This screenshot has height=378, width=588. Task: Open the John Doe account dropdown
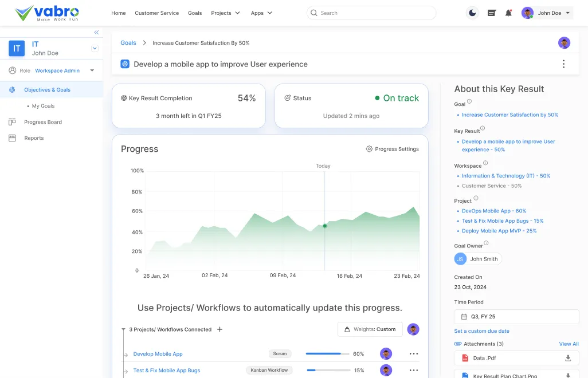click(x=546, y=13)
